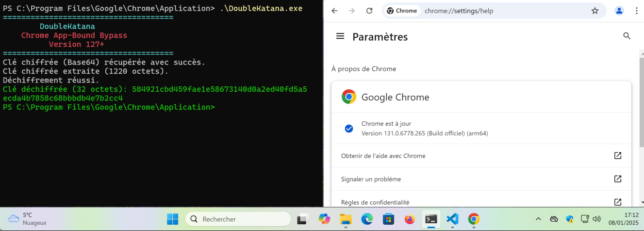This screenshot has height=231, width=644.
Task: Click the blue up-to-date checkmark icon
Action: coord(348,129)
